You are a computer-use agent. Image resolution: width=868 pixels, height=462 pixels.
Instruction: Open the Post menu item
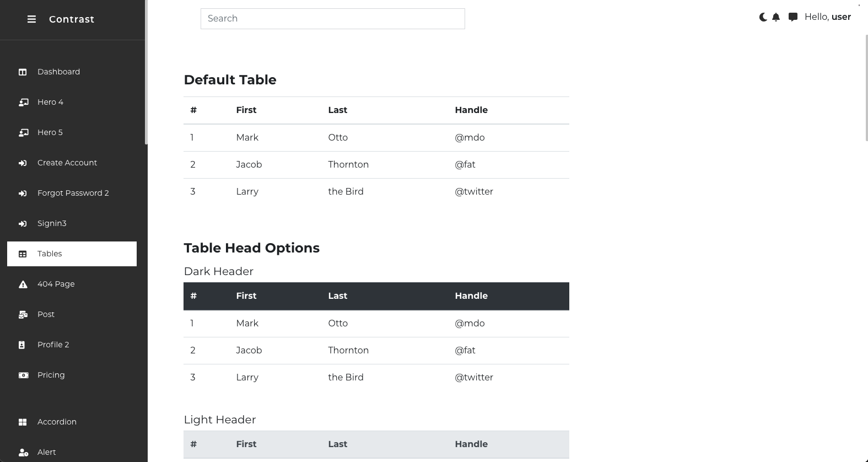[46, 314]
